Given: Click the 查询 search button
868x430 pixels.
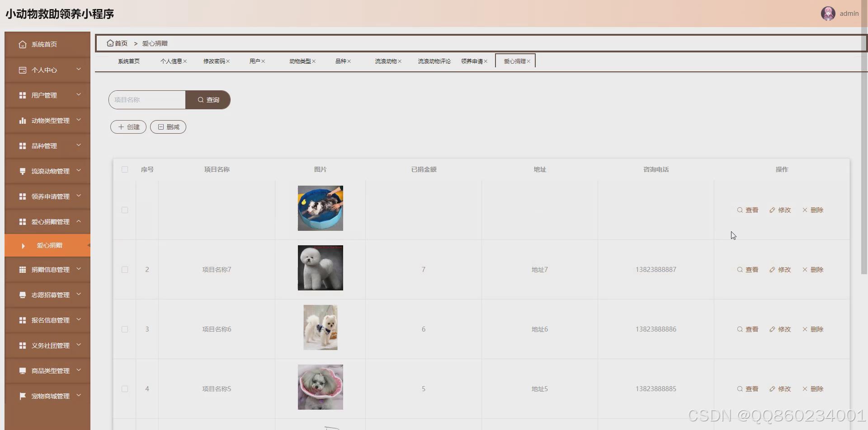Looking at the screenshot, I should 208,100.
